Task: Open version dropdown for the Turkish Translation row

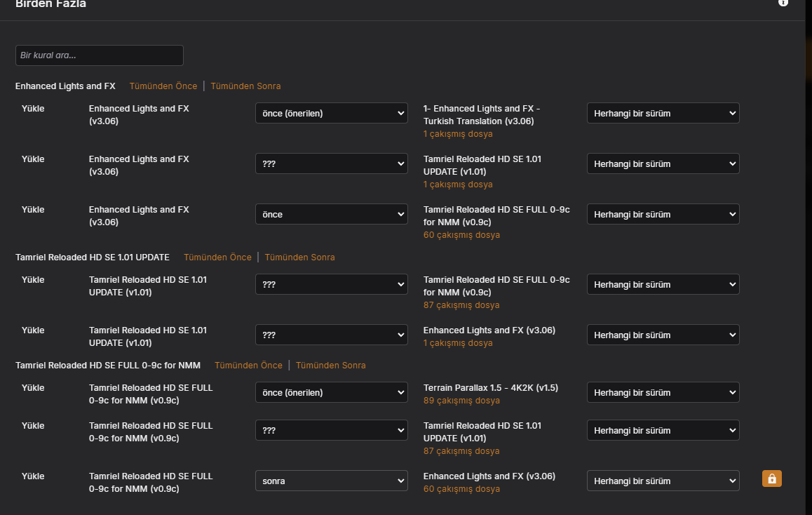Action: (663, 113)
